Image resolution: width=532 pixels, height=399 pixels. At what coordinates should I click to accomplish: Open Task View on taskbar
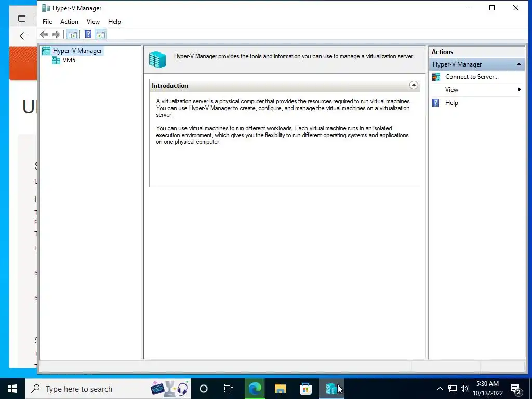[229, 389]
